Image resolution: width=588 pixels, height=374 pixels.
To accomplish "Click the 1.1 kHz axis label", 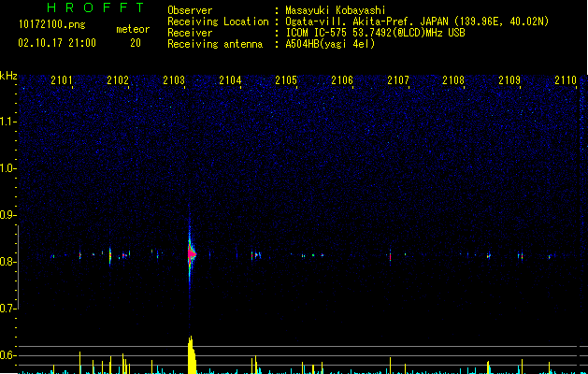I will (7, 122).
